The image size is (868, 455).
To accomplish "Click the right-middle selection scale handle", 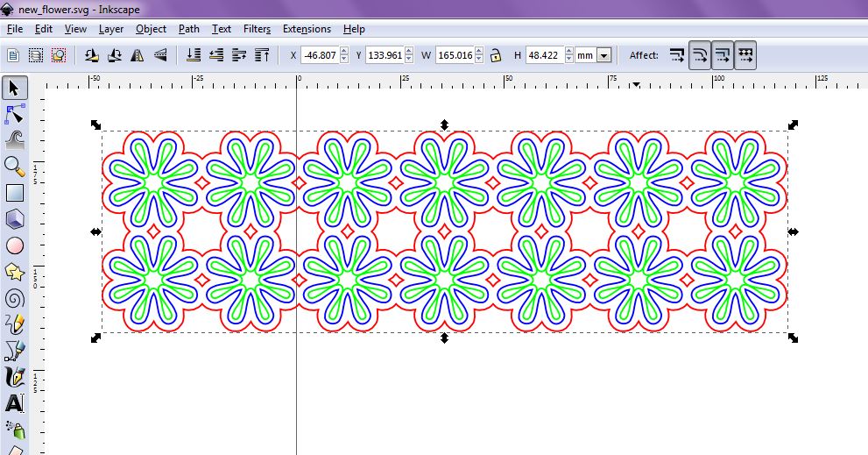I will pyautogui.click(x=793, y=231).
